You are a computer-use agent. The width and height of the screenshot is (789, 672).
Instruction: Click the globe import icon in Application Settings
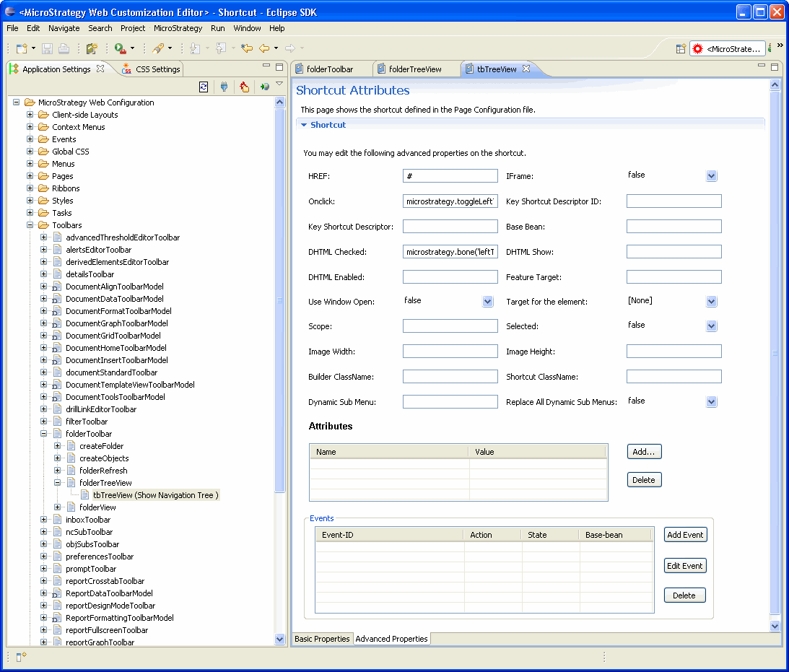[265, 87]
